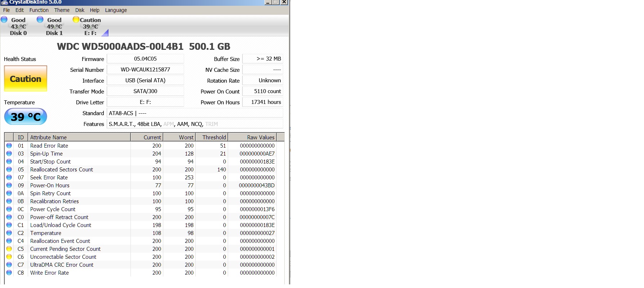The height and width of the screenshot is (288, 644).
Task: Click the Write Error Rate attribute name
Action: tap(49, 273)
